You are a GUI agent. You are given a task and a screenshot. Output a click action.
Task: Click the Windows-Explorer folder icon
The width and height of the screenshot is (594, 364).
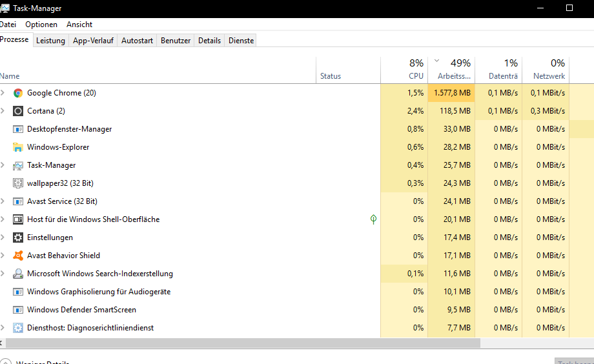[18, 147]
